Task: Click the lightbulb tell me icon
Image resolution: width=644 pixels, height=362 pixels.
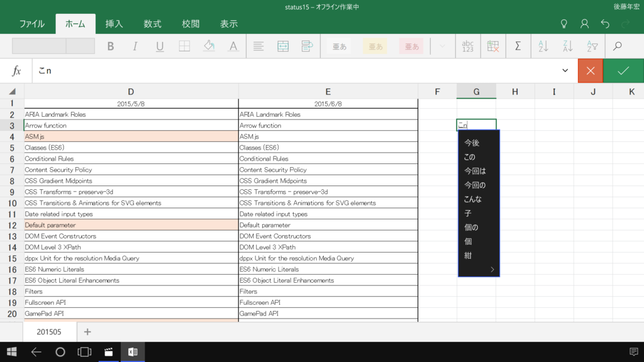Action: click(564, 24)
